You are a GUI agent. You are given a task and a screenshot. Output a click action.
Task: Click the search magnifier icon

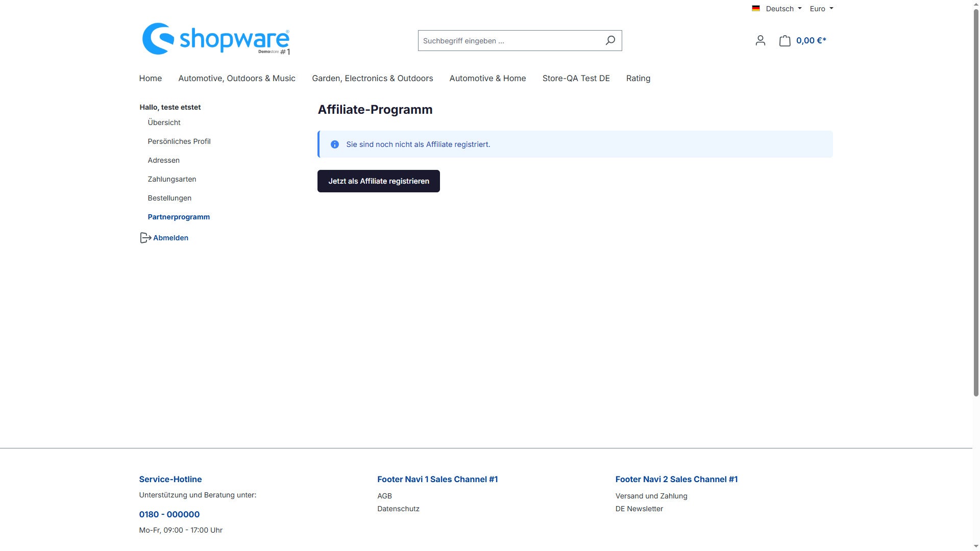coord(610,40)
